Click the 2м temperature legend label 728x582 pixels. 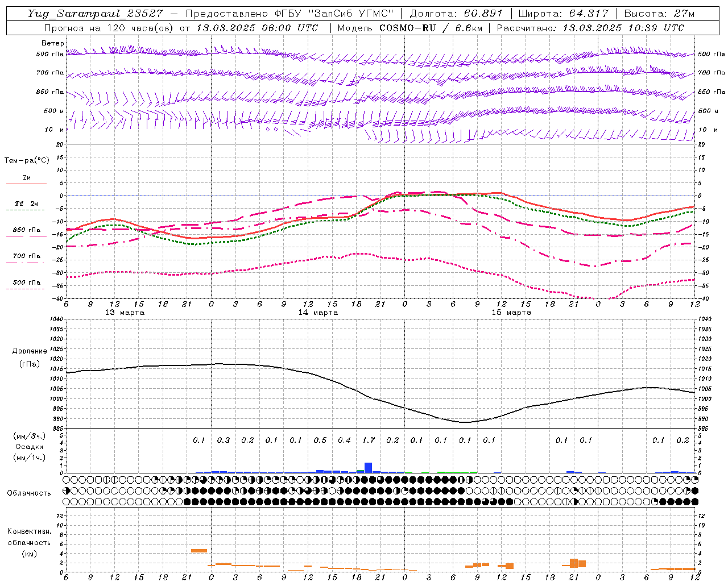27,177
